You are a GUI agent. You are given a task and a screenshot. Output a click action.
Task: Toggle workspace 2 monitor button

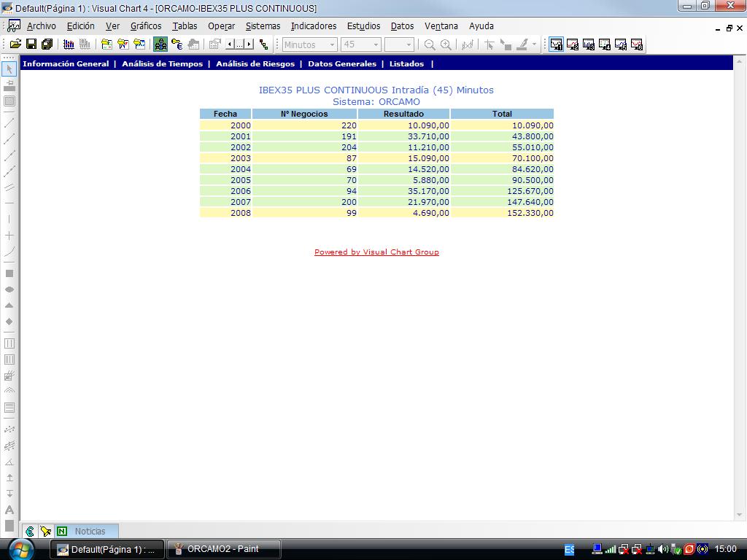pyautogui.click(x=573, y=44)
